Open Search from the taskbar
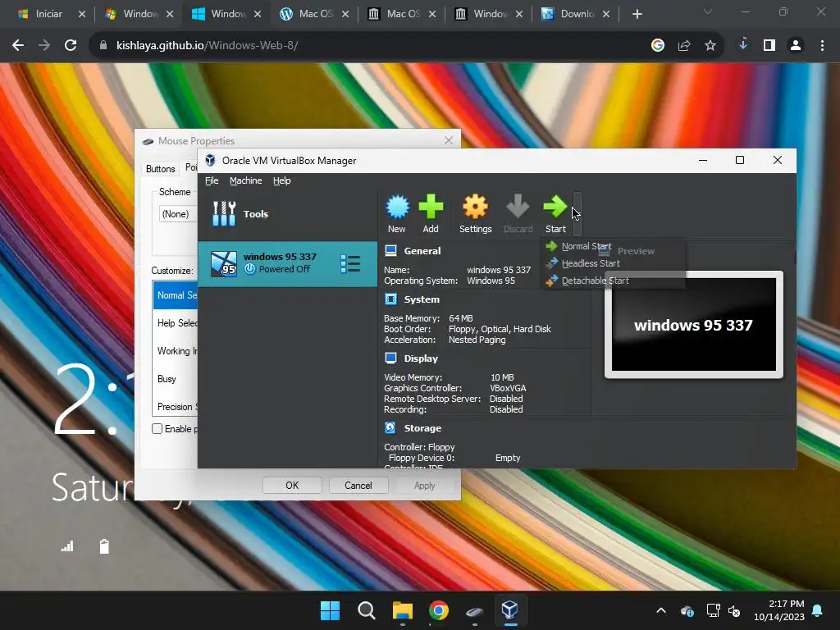The width and height of the screenshot is (840, 630). (x=367, y=610)
